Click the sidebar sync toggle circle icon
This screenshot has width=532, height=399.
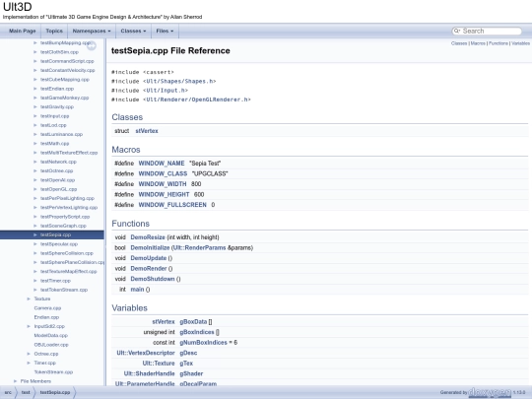pyautogui.click(x=92, y=45)
